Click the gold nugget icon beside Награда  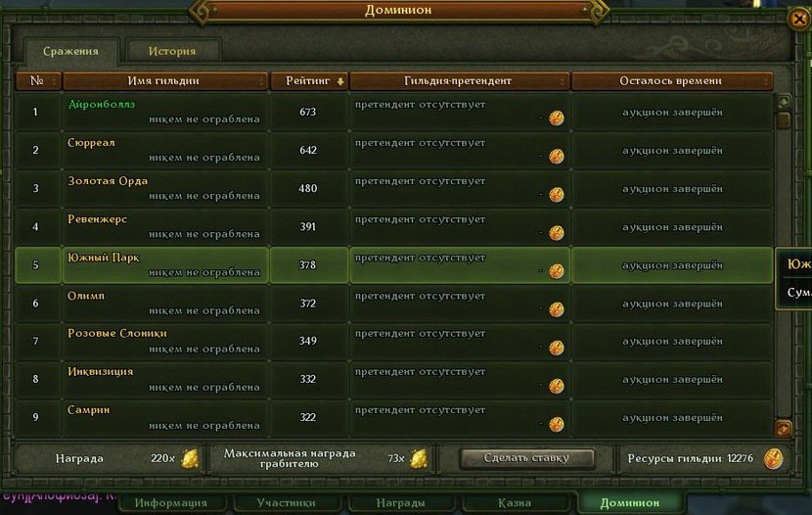pyautogui.click(x=190, y=458)
